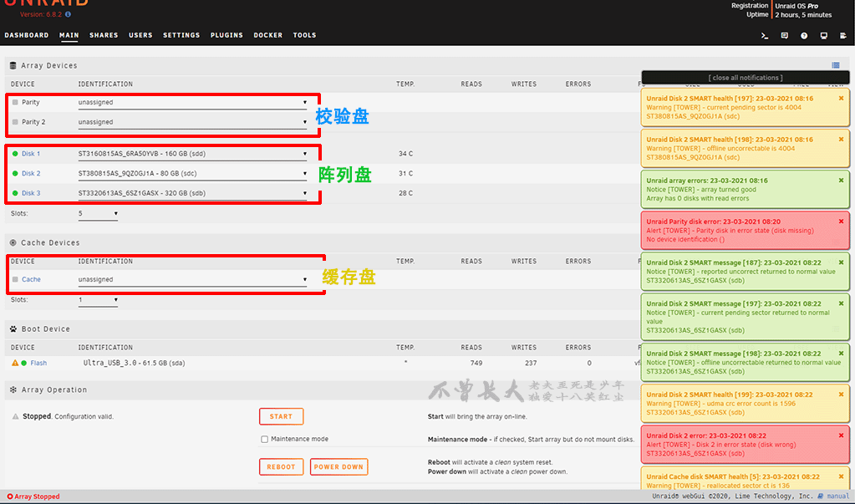This screenshot has width=855, height=504.
Task: Dismiss the SMART message [198] notification
Action: click(x=841, y=354)
